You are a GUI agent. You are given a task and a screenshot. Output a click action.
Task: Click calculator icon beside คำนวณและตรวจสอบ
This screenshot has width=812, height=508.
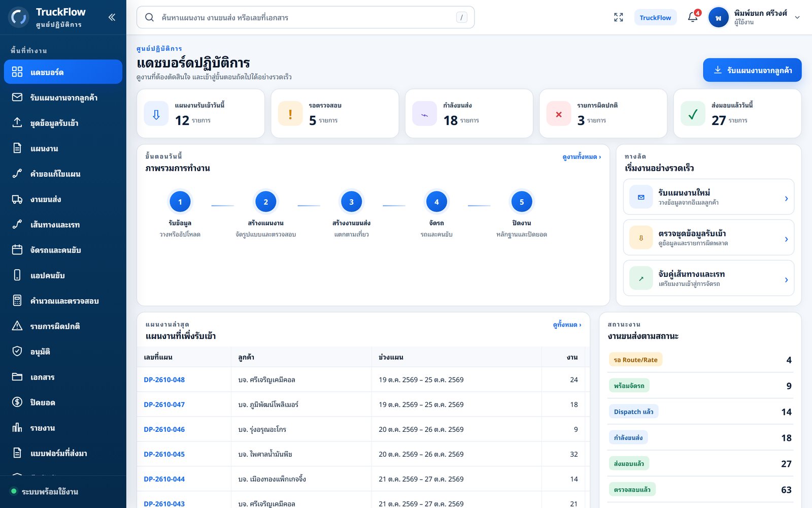tap(17, 300)
